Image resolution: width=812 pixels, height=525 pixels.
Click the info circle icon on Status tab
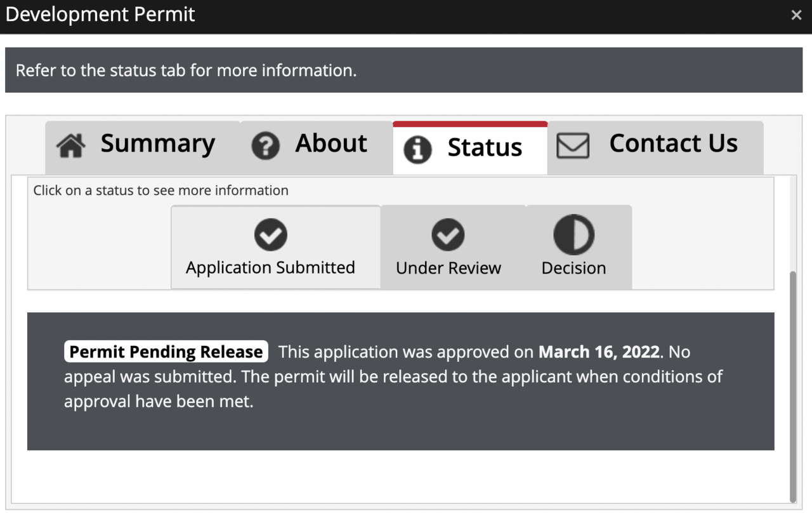417,150
